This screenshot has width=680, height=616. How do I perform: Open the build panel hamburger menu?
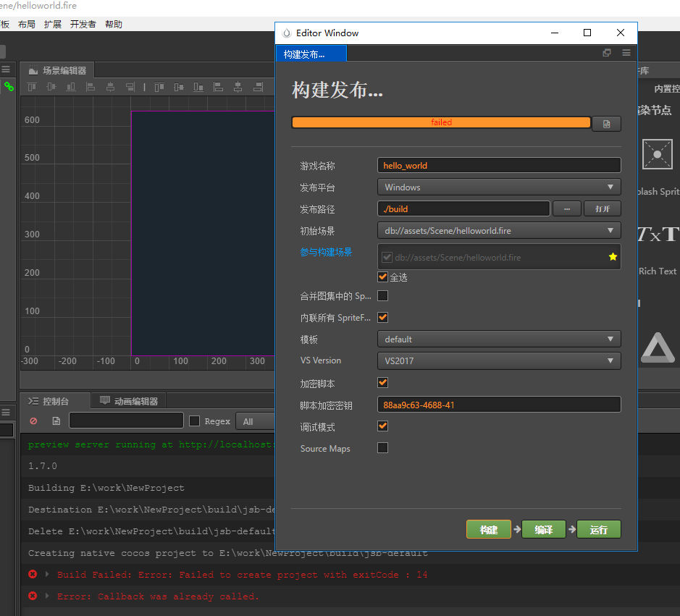(626, 52)
